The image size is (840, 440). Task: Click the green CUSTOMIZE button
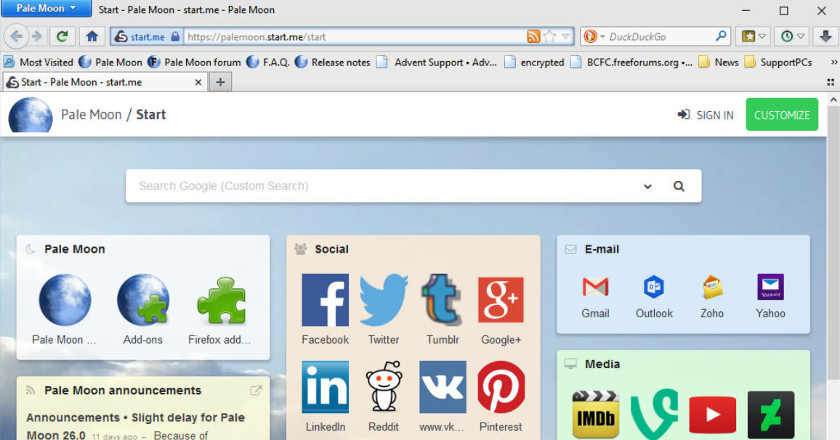782,115
